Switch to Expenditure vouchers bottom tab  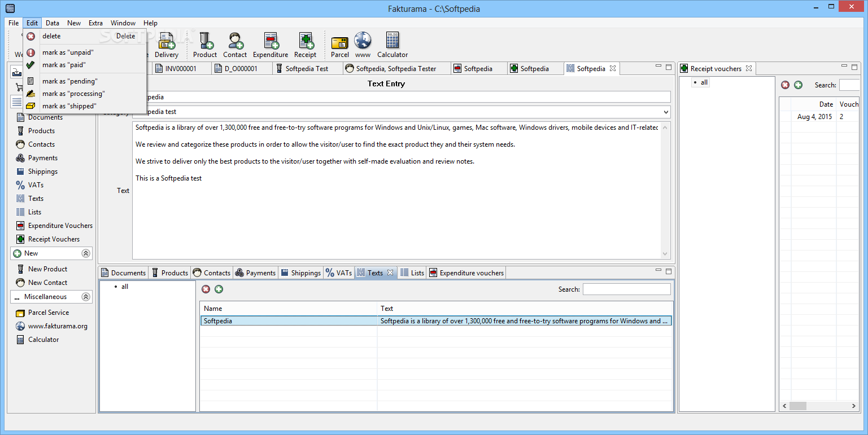[466, 273]
